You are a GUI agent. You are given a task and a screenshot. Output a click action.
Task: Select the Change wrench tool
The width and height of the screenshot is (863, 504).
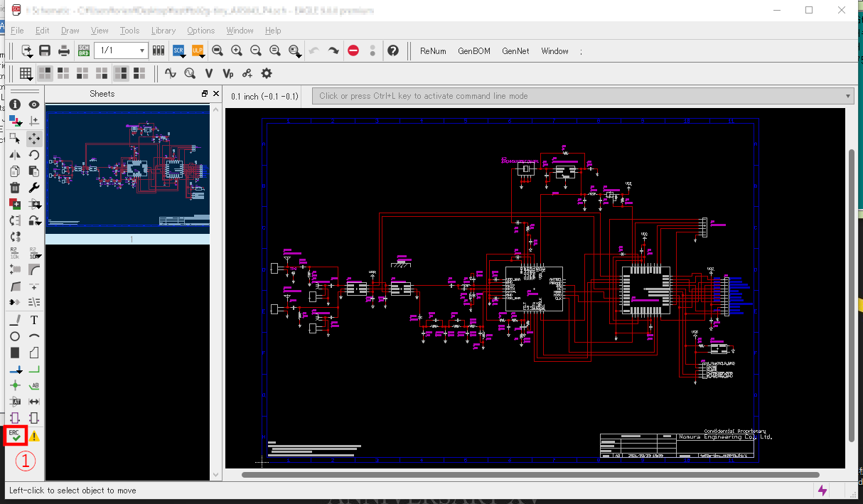(x=34, y=188)
